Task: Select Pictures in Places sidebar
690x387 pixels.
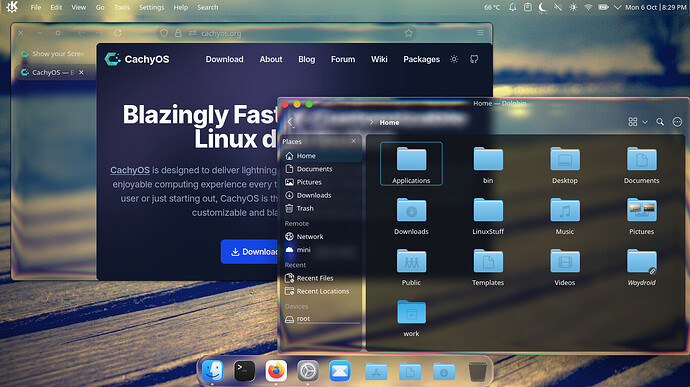Action: click(x=321, y=182)
